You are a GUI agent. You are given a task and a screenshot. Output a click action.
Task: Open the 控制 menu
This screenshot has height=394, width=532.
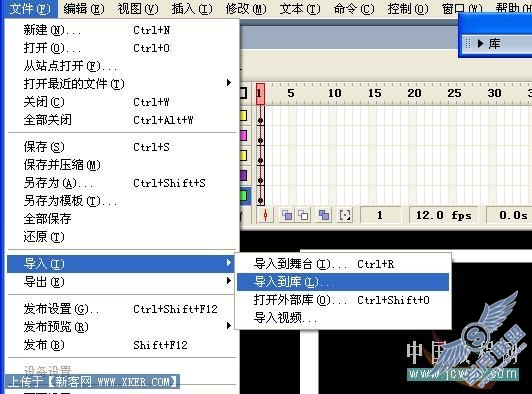408,8
